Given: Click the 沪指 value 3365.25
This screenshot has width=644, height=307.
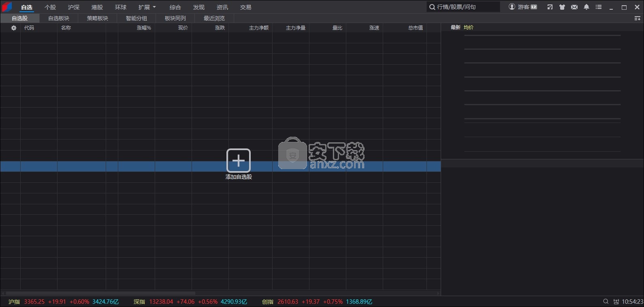Looking at the screenshot, I should 34,302.
